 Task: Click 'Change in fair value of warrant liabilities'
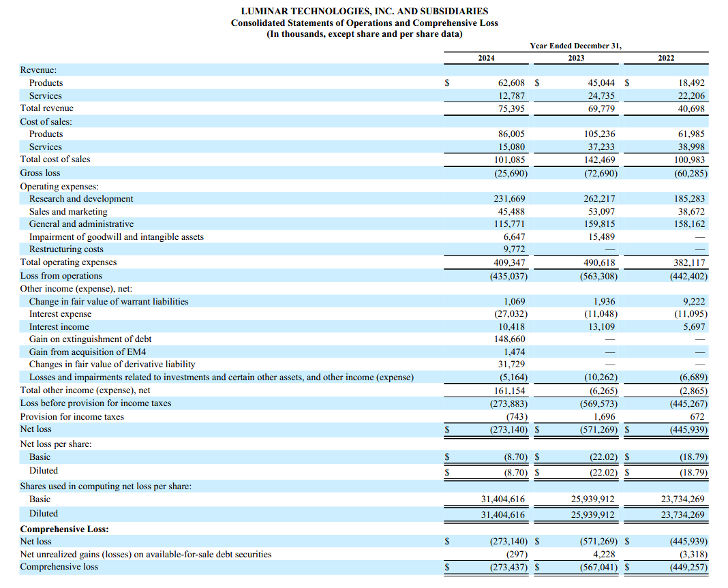(108, 302)
